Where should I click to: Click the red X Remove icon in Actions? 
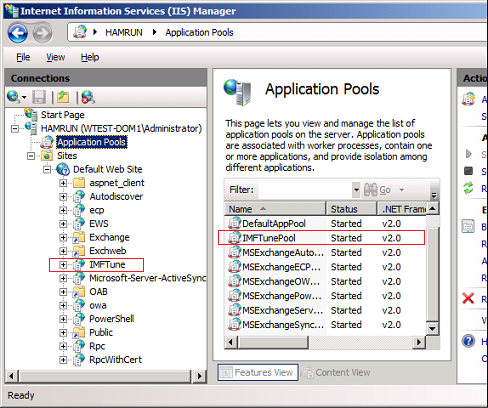(468, 298)
